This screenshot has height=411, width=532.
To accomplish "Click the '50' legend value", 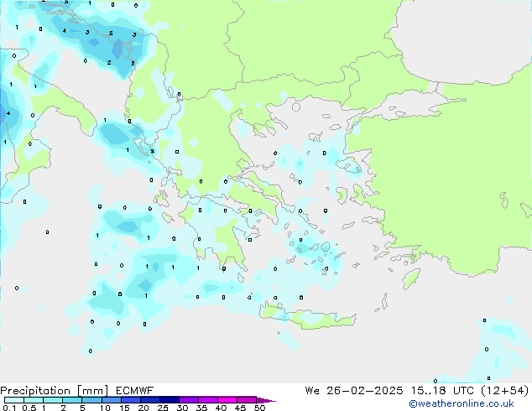I will tap(259, 408).
